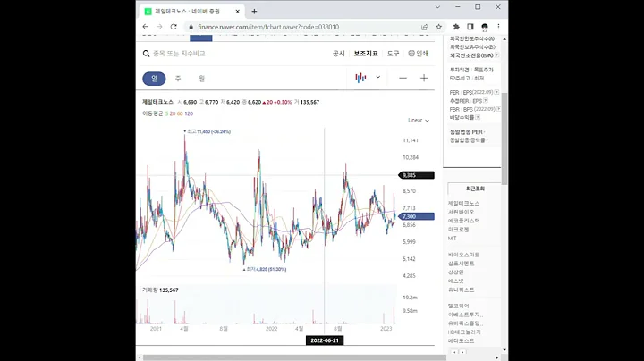644x361 pixels.
Task: Toggle the 20-day moving average
Action: pos(173,113)
